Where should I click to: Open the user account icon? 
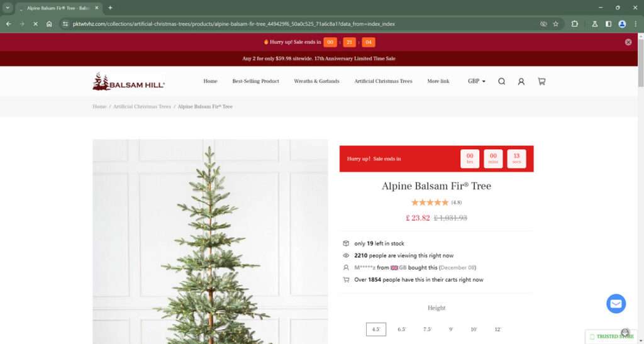pos(521,81)
